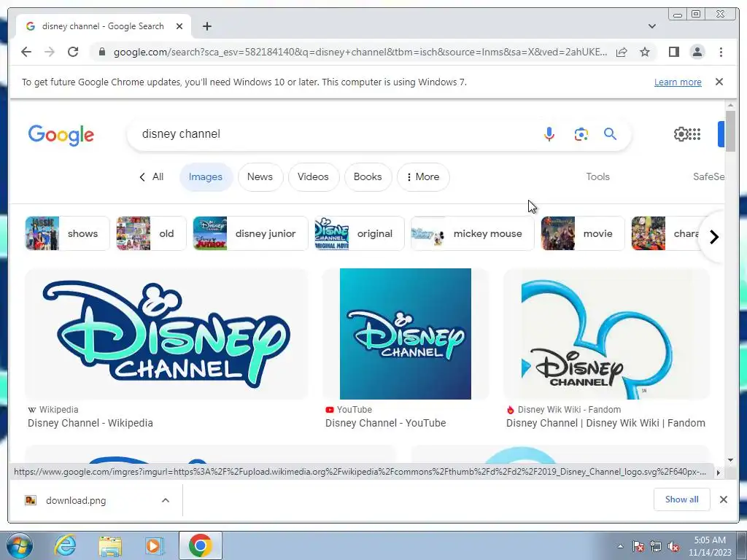Open Google quick settings gear
Viewport: 747px width, 560px height.
(681, 134)
